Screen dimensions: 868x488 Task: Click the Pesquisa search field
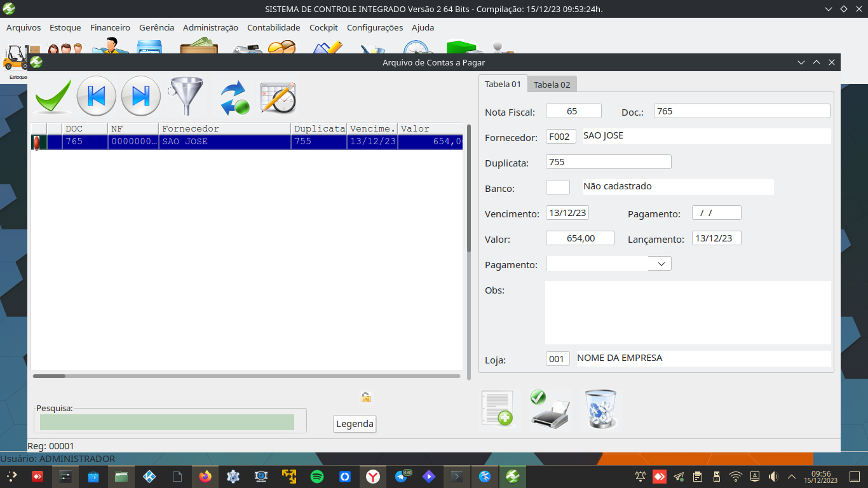167,422
